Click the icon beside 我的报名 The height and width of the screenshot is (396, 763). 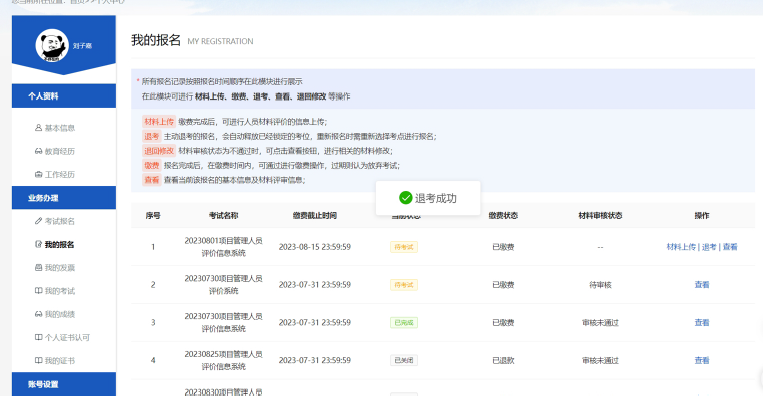[x=38, y=244]
